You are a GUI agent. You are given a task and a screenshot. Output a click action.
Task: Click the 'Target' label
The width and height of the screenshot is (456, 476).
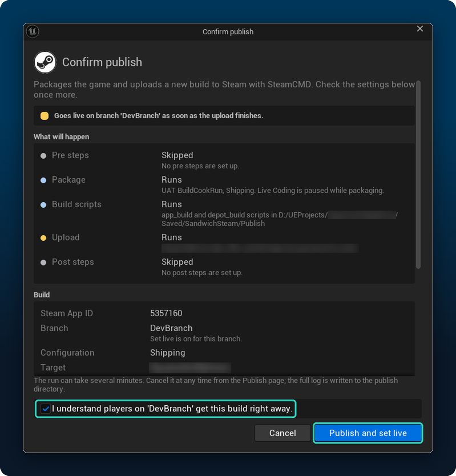(53, 368)
